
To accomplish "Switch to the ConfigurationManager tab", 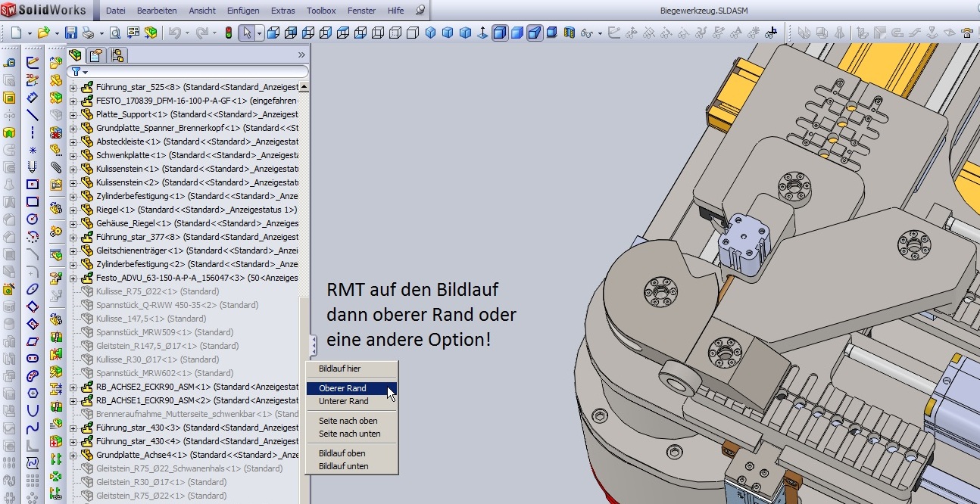I will click(x=117, y=55).
